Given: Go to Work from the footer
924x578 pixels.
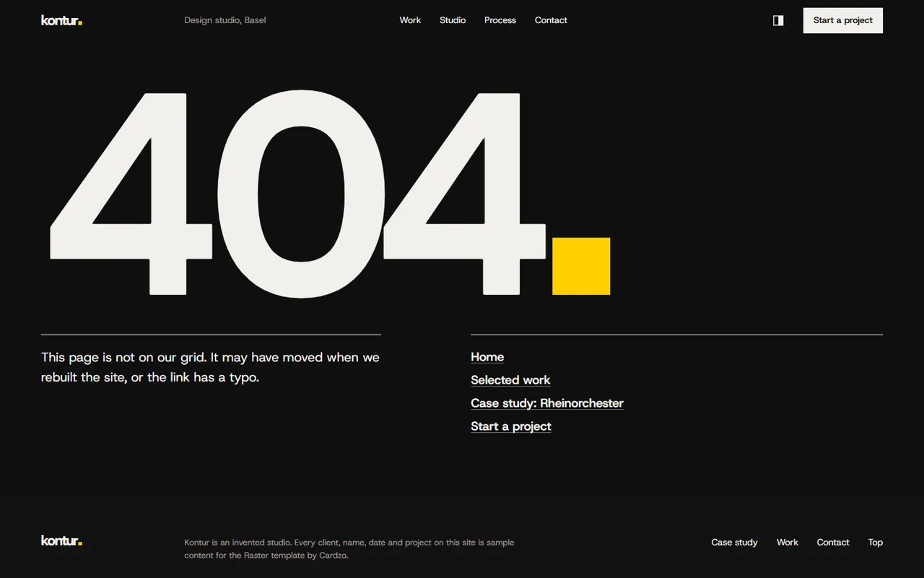Looking at the screenshot, I should pyautogui.click(x=788, y=542).
